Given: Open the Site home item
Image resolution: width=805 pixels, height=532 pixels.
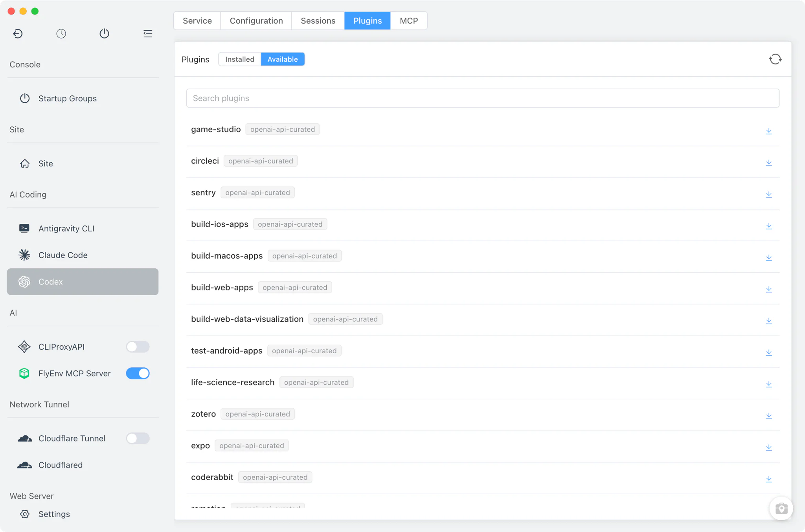Looking at the screenshot, I should coord(83,163).
